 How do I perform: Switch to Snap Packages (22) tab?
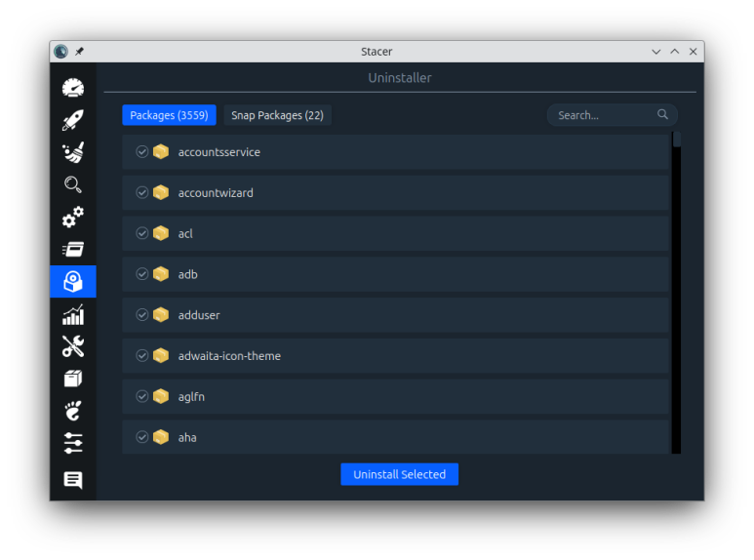[x=277, y=115]
